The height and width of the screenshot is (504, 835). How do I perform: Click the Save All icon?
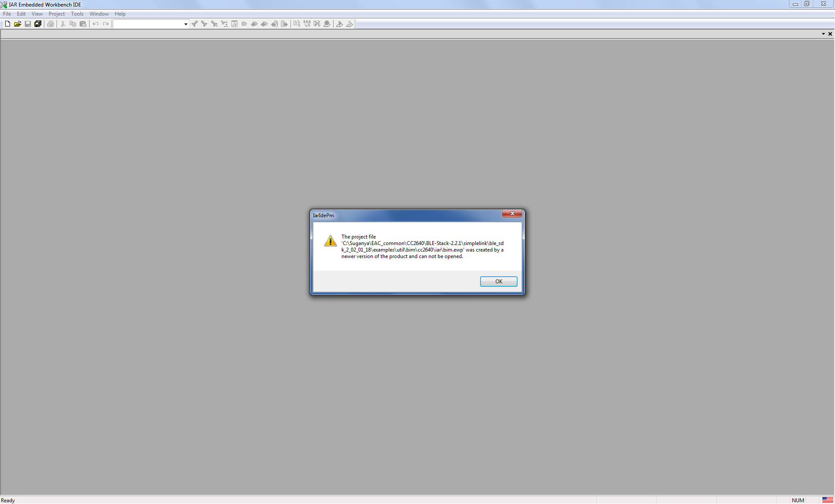point(38,24)
